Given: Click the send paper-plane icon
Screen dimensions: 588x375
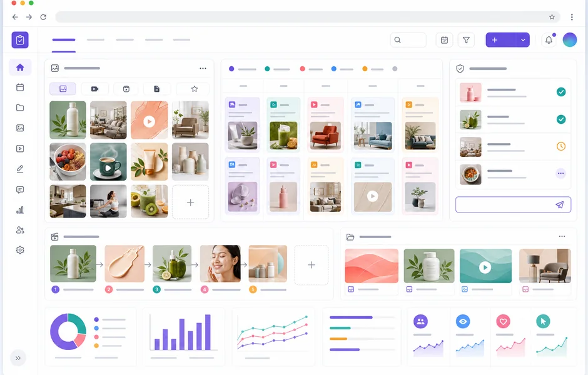Looking at the screenshot, I should tap(559, 204).
